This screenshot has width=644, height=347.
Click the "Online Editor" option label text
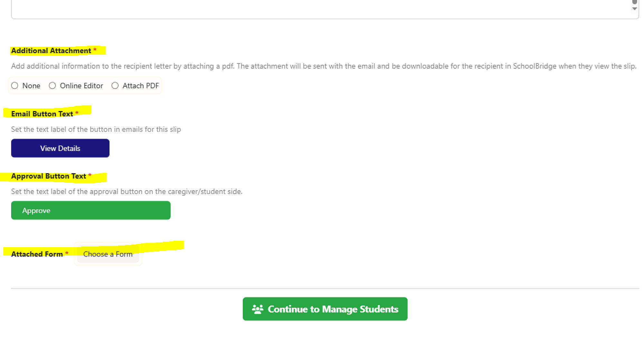pos(81,86)
